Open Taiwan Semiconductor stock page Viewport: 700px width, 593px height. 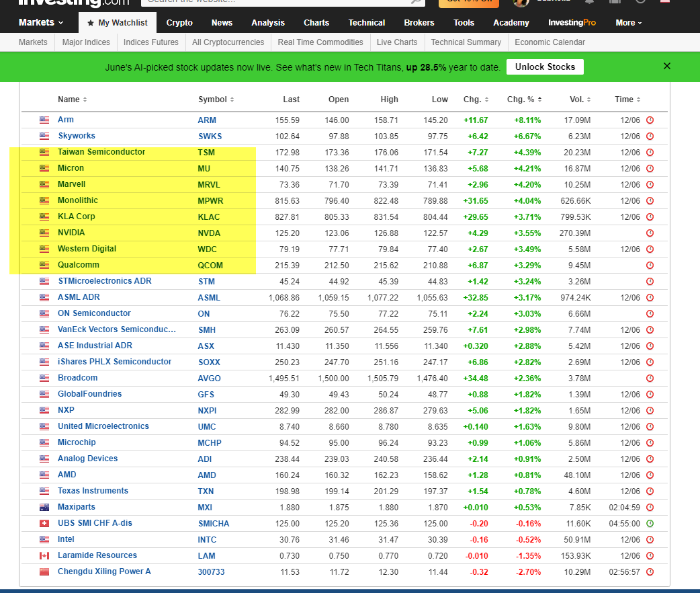click(x=101, y=152)
